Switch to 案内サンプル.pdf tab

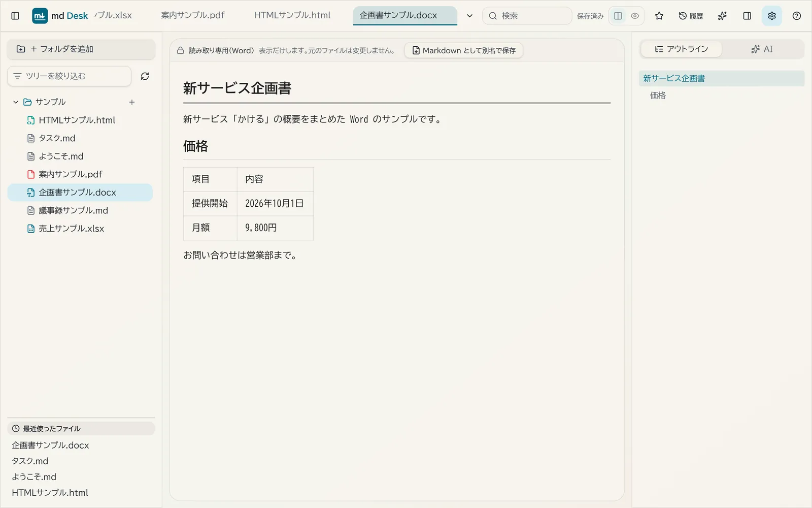pos(193,15)
